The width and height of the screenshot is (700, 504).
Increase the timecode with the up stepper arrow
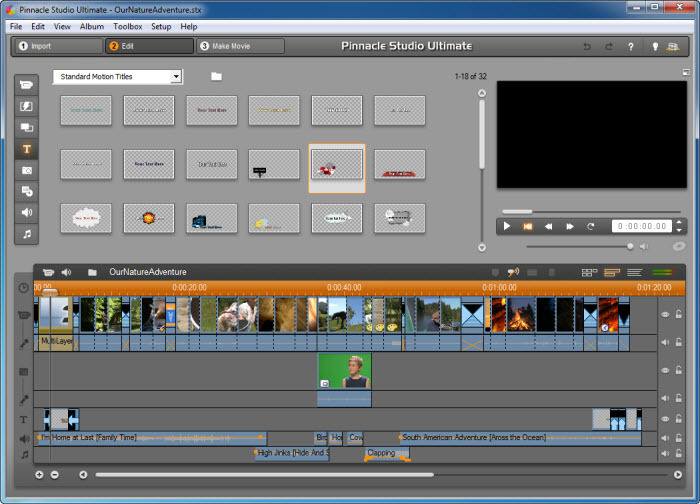680,222
